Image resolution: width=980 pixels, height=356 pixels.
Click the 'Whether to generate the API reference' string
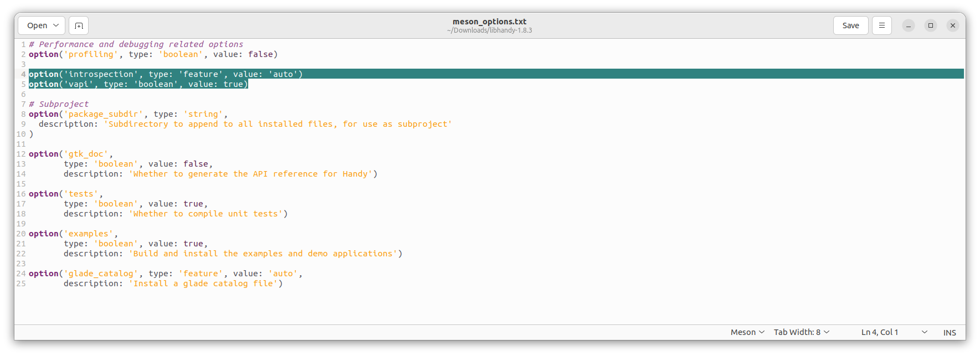click(x=251, y=174)
